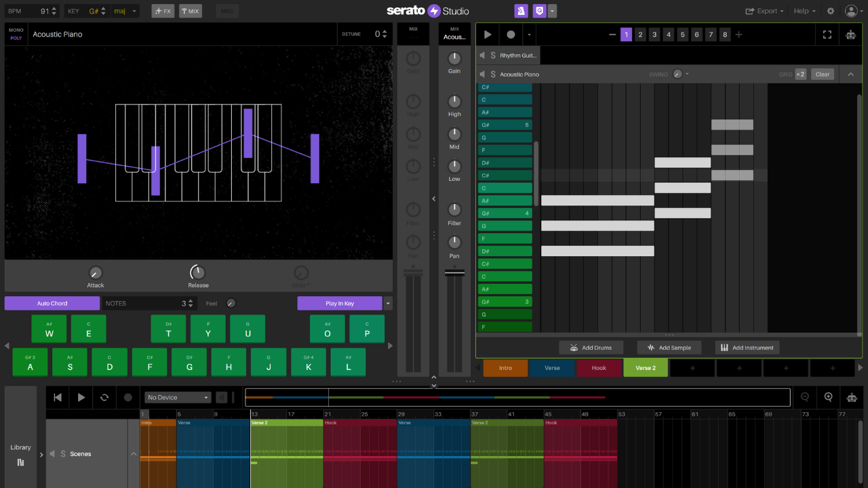The image size is (868, 488).
Task: Click the Add Drums button
Action: [x=591, y=348]
